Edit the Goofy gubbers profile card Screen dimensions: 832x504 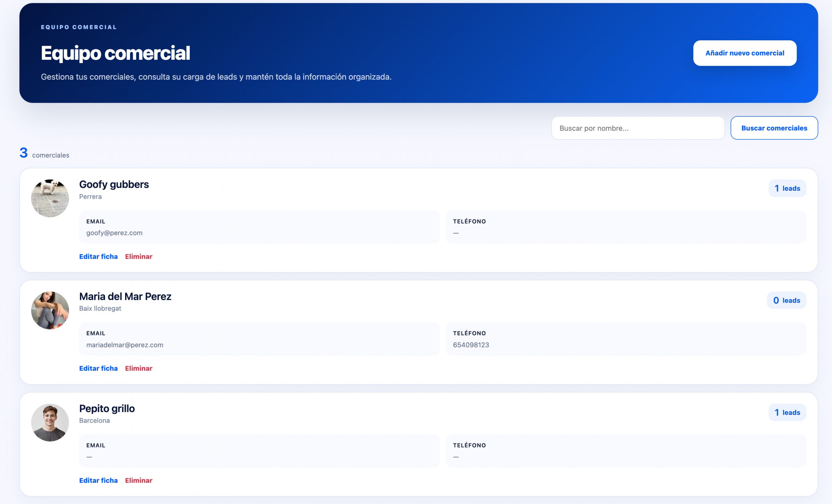(98, 256)
